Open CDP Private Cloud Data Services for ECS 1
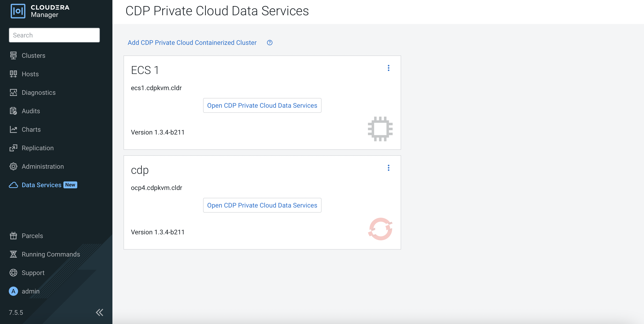This screenshot has width=644, height=324. (x=262, y=105)
